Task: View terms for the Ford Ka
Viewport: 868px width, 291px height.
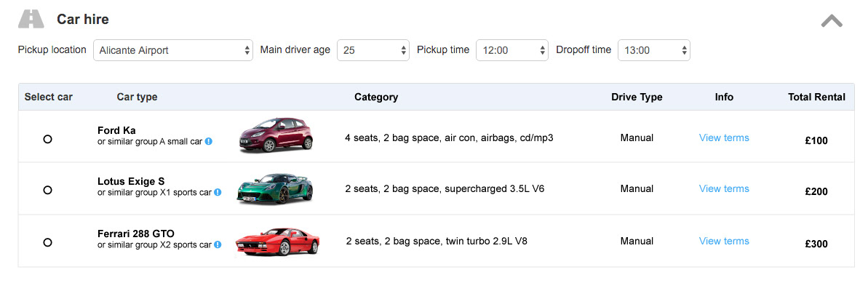Action: point(724,137)
